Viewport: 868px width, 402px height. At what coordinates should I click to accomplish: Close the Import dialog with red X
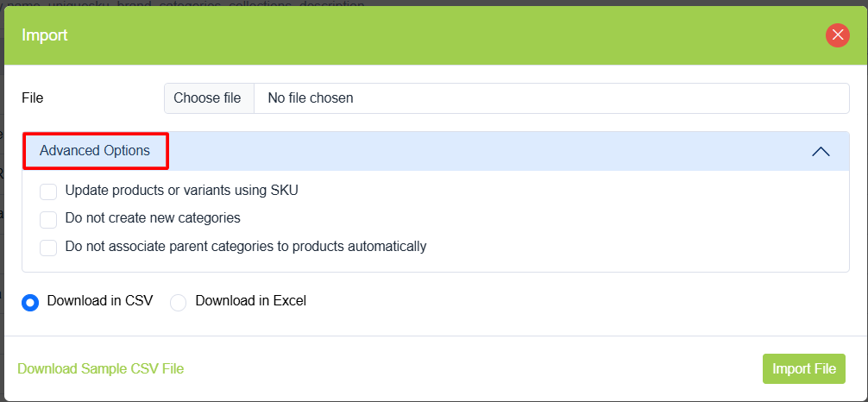coord(837,35)
